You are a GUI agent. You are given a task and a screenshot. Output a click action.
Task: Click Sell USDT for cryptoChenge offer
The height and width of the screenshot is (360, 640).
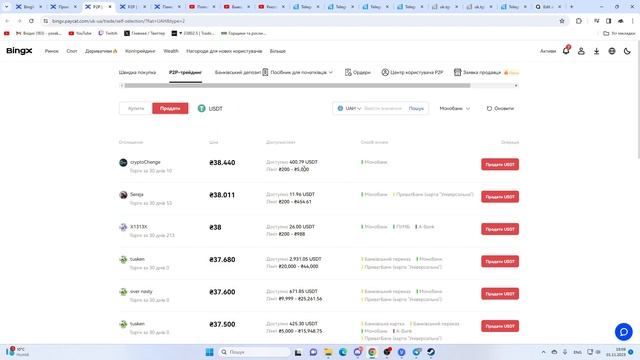pyautogui.click(x=500, y=164)
